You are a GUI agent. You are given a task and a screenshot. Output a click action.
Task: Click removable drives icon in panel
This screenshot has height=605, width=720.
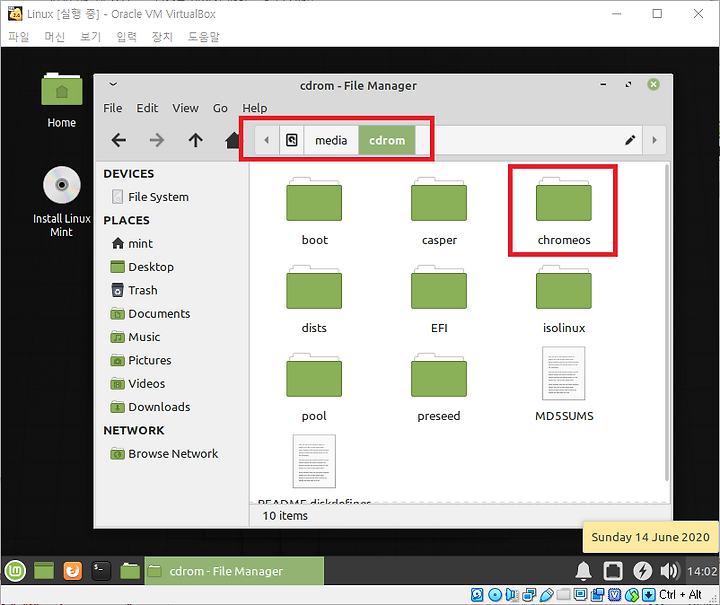[613, 571]
